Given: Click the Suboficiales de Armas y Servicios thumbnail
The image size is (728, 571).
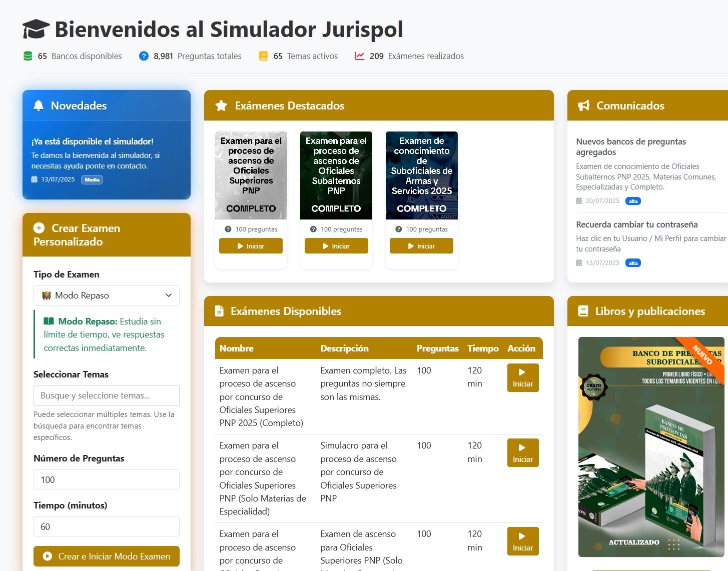Looking at the screenshot, I should [x=422, y=175].
